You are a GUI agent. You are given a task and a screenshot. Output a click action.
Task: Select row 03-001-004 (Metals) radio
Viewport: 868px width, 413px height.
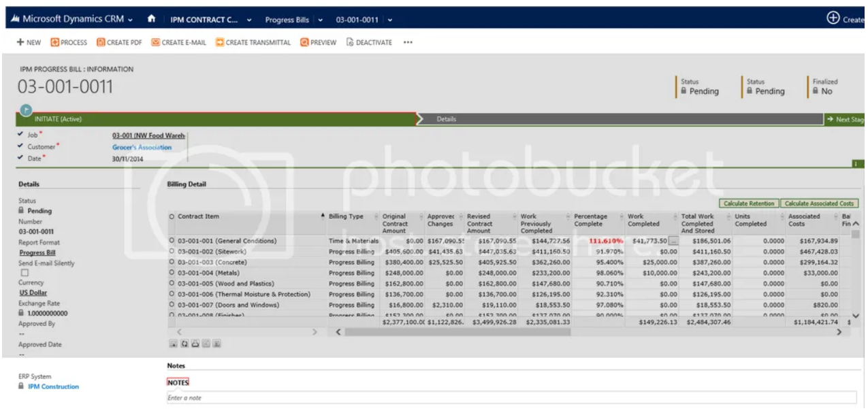pyautogui.click(x=172, y=273)
